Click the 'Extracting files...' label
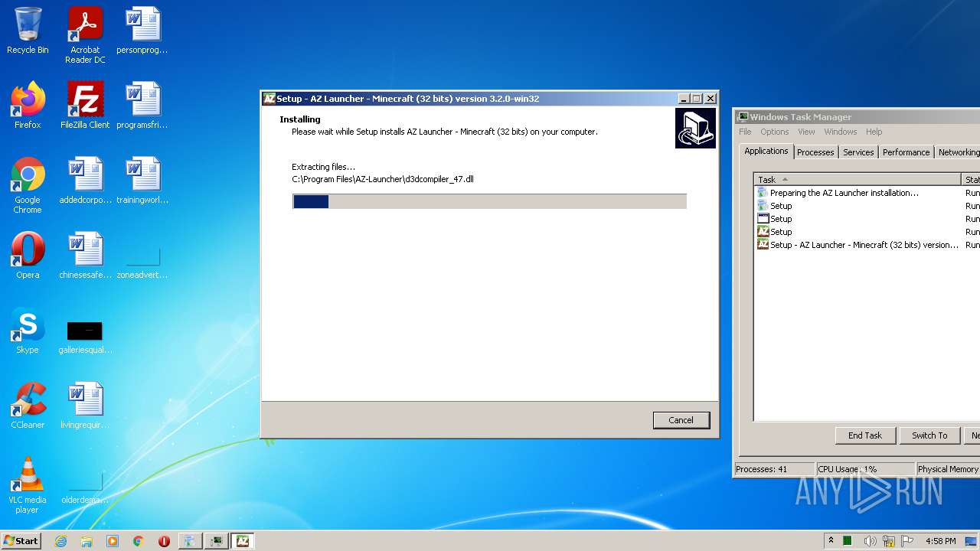The width and height of the screenshot is (980, 551). tap(323, 167)
